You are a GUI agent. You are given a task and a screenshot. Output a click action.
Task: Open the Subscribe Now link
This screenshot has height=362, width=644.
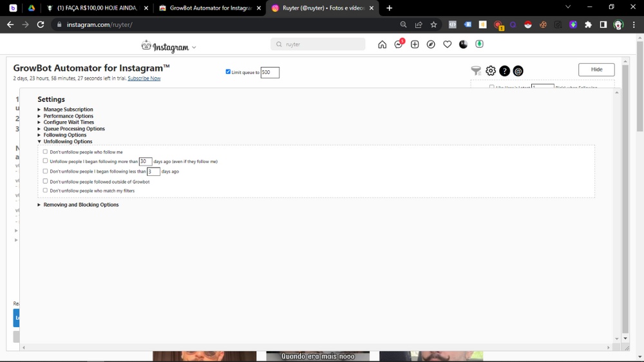(x=144, y=79)
